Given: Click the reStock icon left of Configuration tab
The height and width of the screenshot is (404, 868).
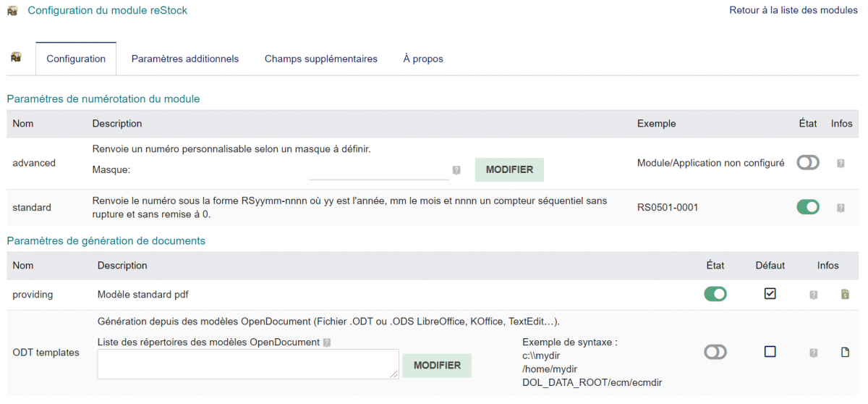Looking at the screenshot, I should tap(16, 57).
